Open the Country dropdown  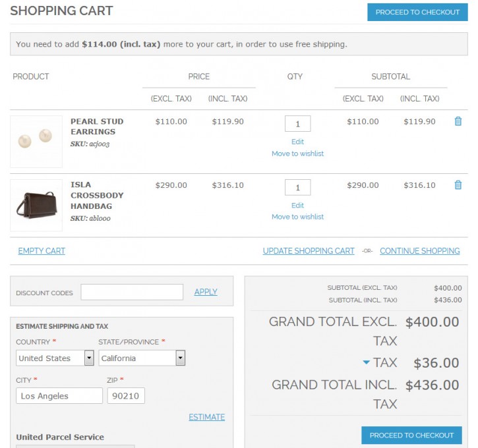[55, 358]
